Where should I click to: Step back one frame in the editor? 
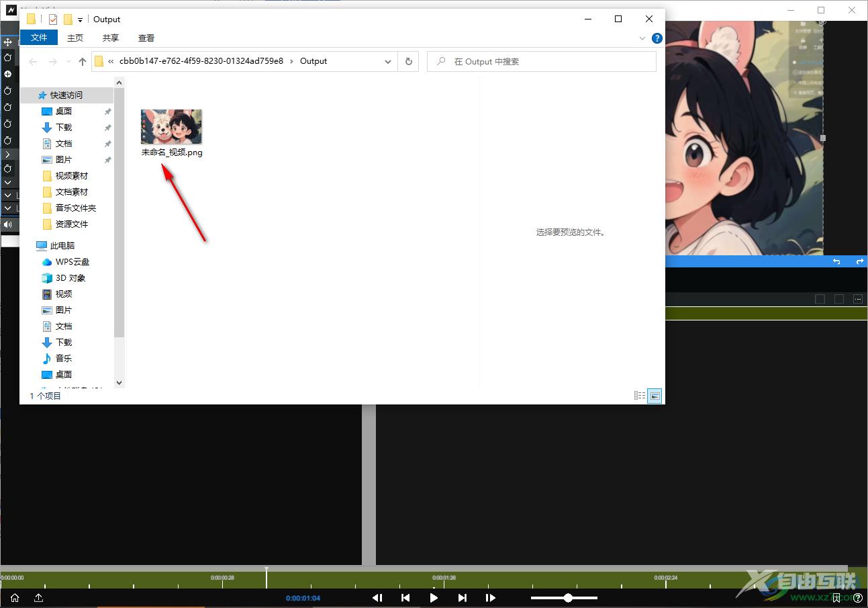tap(377, 598)
